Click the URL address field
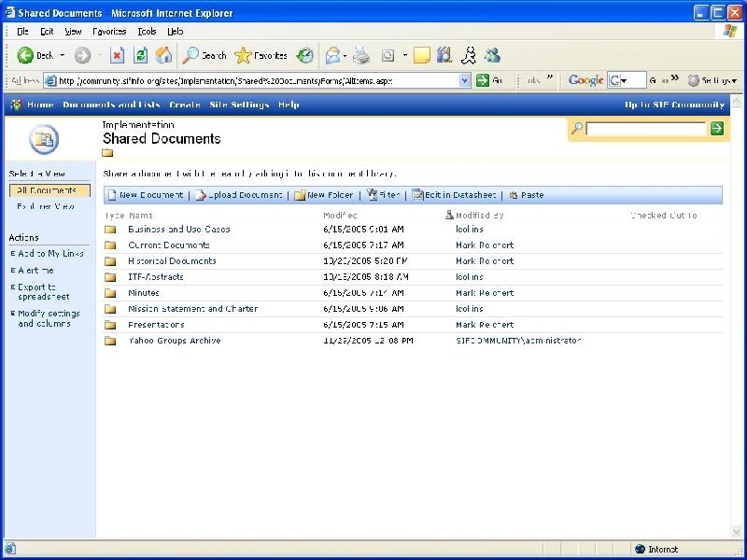The height and width of the screenshot is (560, 747). (258, 81)
